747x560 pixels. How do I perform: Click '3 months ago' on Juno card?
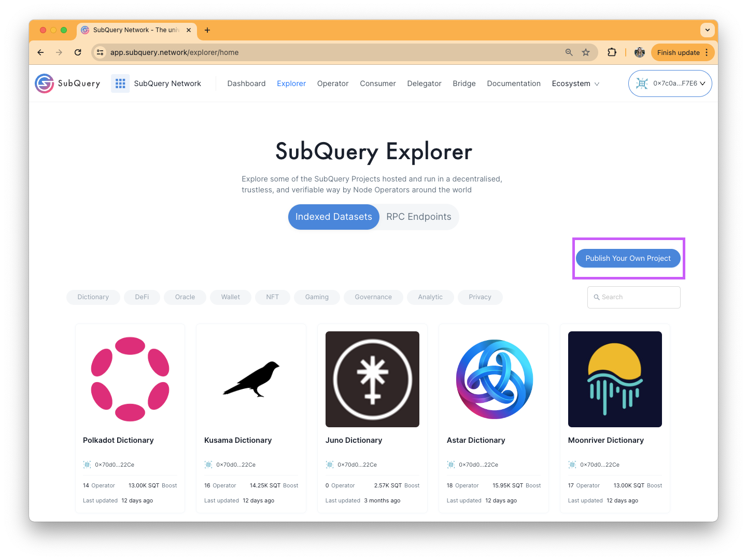[x=382, y=501]
